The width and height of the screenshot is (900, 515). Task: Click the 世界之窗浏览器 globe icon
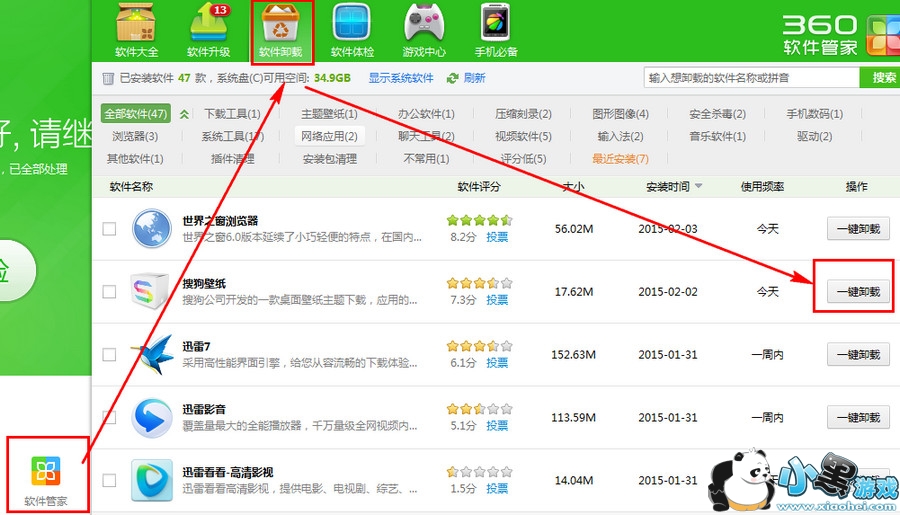(x=152, y=229)
